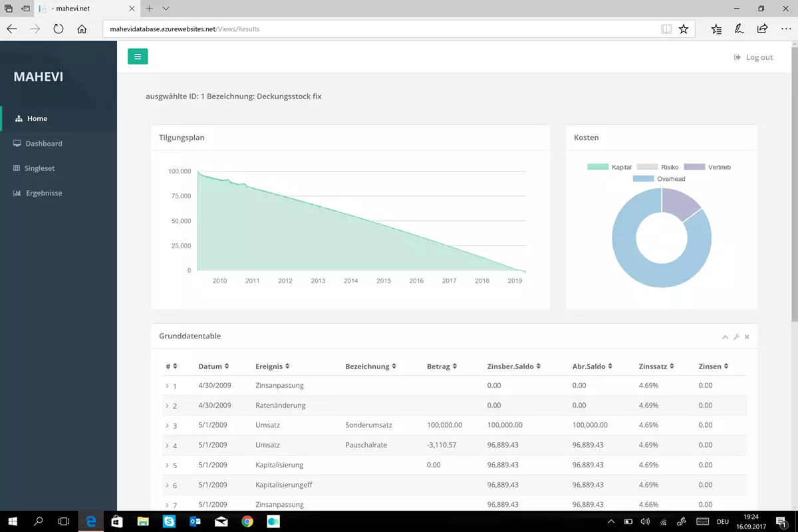Open the favorites hub

click(716, 29)
